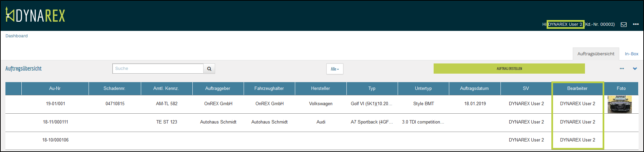Open the mail envelope icon

pos(624,24)
